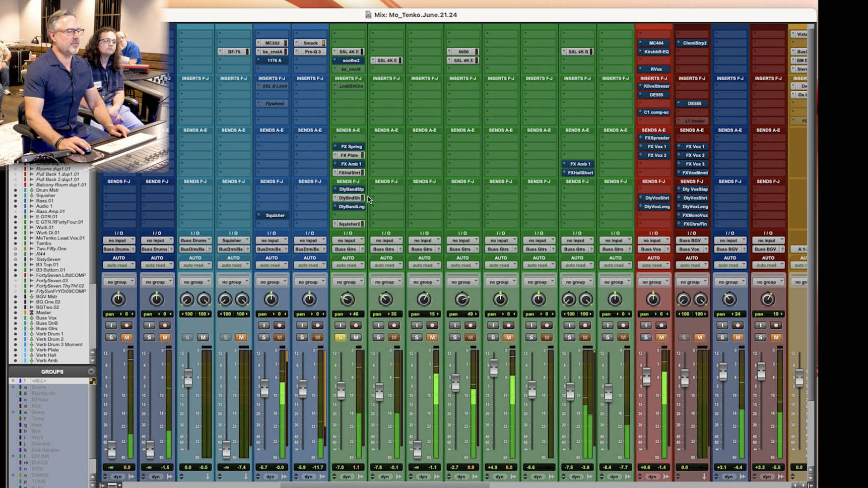Enable input monitoring on pan 49 channel
Viewport: 868px width, 488px height.
point(455,326)
